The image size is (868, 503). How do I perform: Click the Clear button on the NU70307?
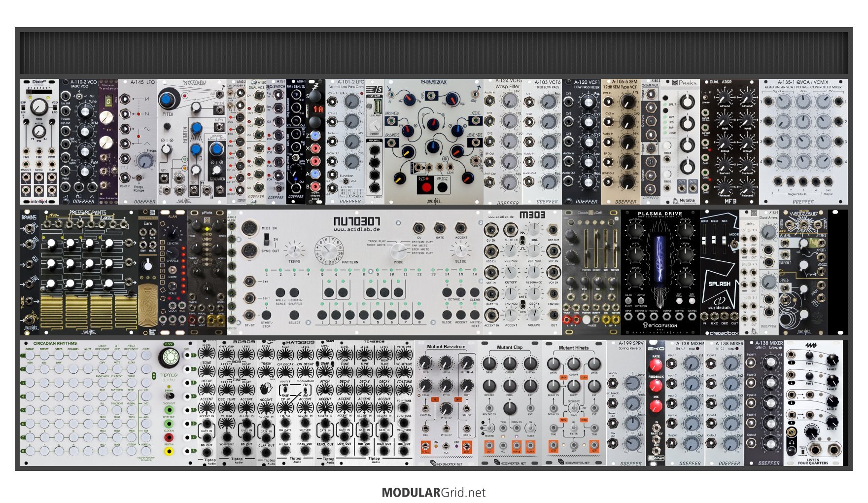(x=475, y=292)
